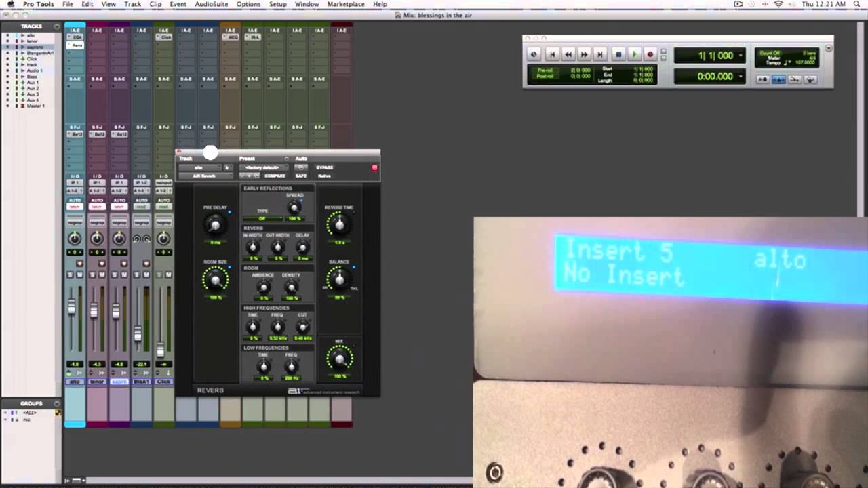
Task: Click the Fast Forward transport button
Action: click(x=584, y=54)
